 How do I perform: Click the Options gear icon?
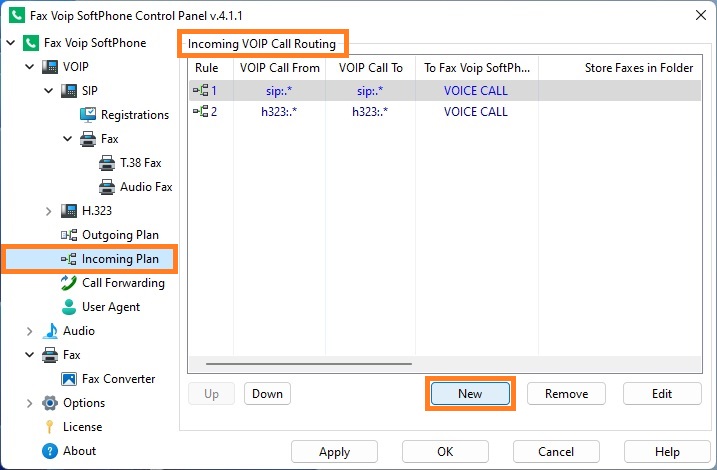50,403
